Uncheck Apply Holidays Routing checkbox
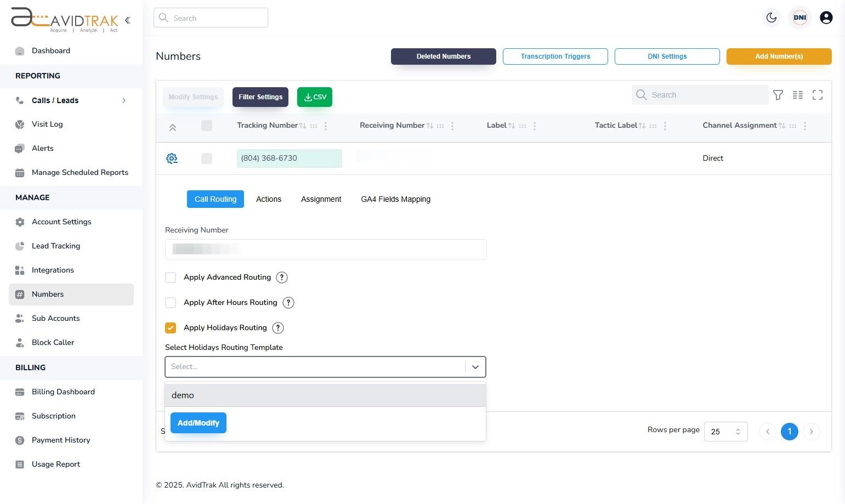845x504 pixels. click(x=171, y=328)
